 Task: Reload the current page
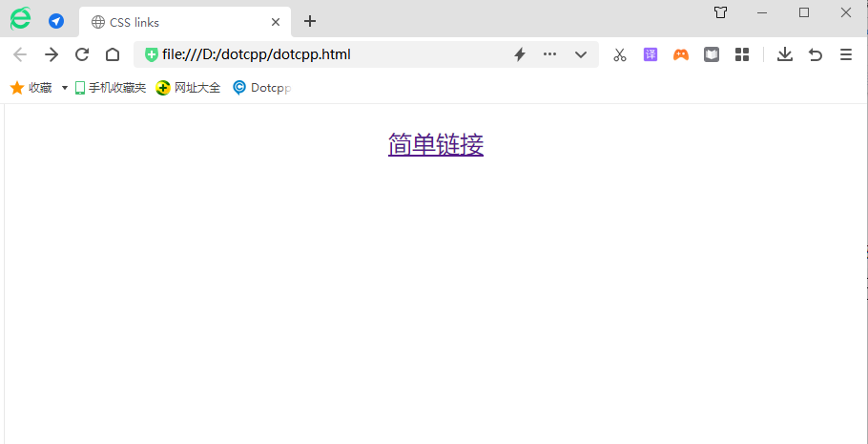pyautogui.click(x=82, y=54)
